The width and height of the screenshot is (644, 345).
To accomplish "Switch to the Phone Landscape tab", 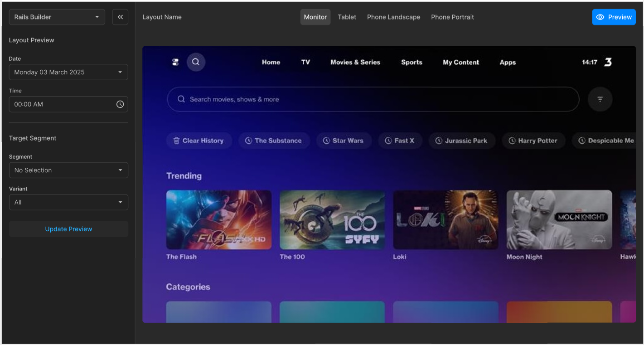I will (393, 17).
